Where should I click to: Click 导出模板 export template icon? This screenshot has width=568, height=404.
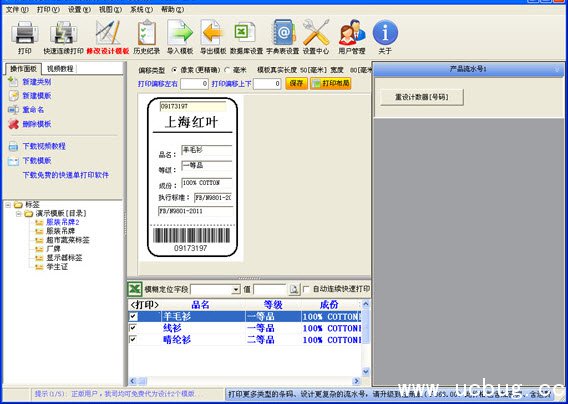(x=213, y=33)
